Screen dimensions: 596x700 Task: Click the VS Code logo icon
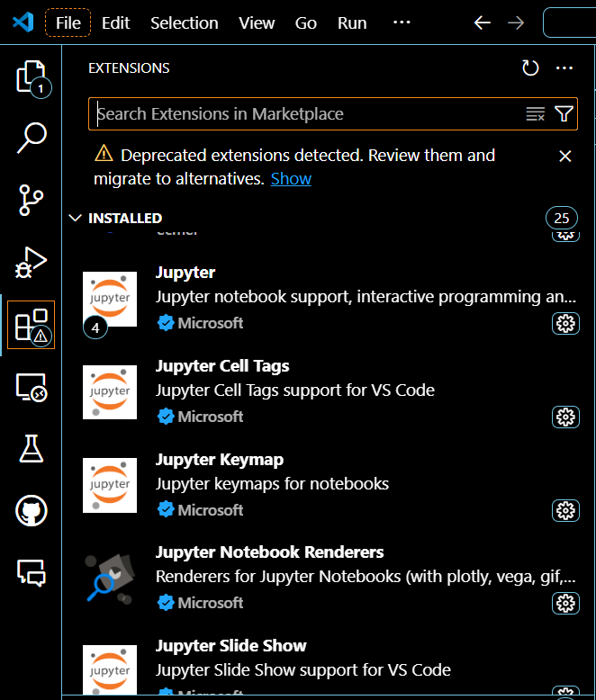click(x=23, y=22)
